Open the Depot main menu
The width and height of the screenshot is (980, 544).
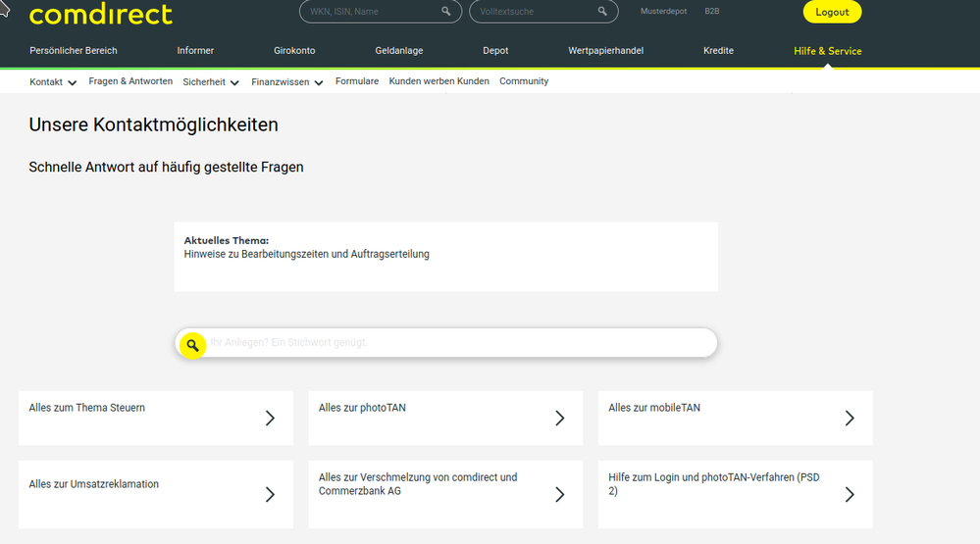[495, 51]
